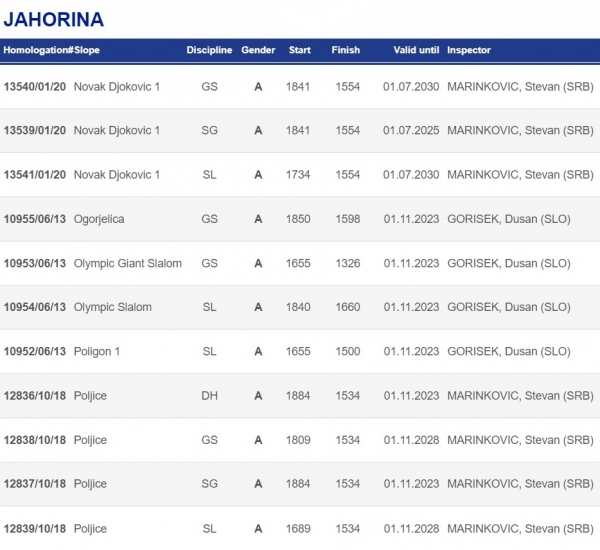Click the Inspector column header
Screen dimensions: 600x550
tap(469, 50)
